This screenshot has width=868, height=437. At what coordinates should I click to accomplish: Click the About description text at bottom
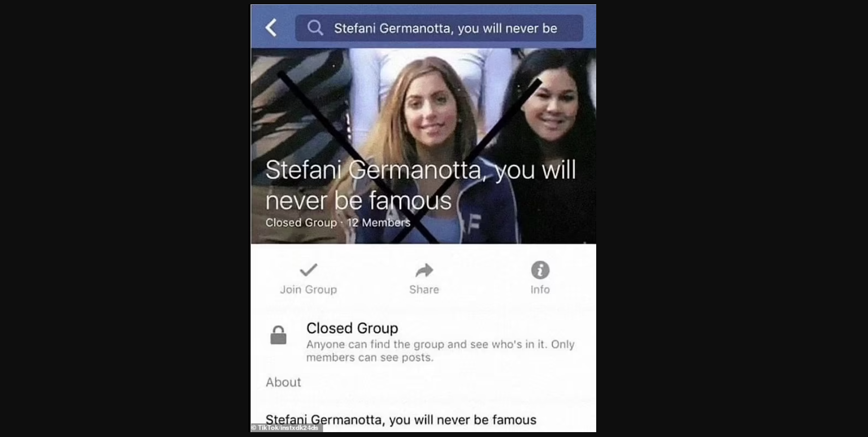(401, 419)
